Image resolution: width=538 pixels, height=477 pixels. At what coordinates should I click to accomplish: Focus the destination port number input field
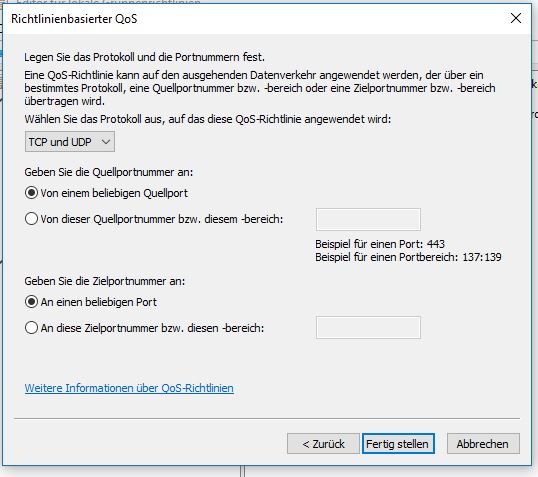(x=368, y=327)
